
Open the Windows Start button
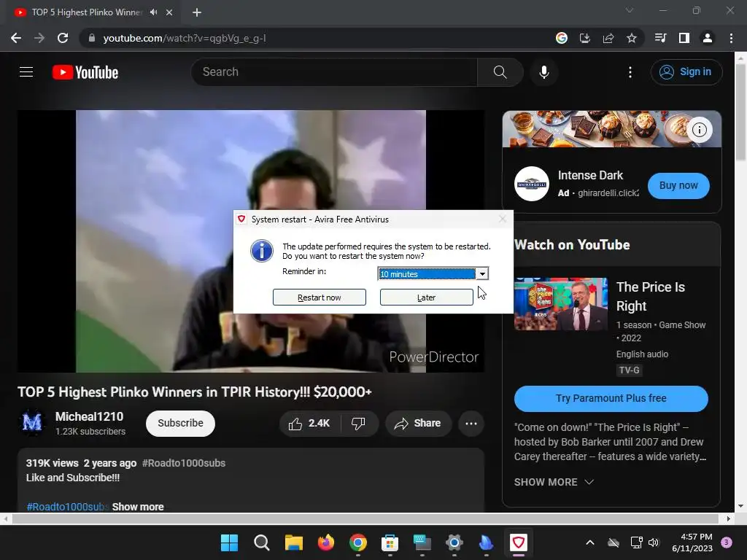pyautogui.click(x=229, y=542)
